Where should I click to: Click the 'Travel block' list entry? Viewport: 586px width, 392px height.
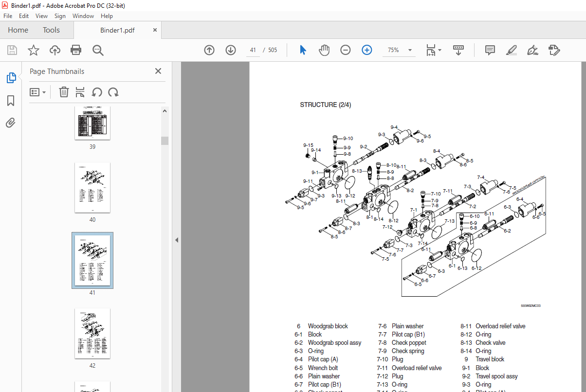click(x=490, y=359)
